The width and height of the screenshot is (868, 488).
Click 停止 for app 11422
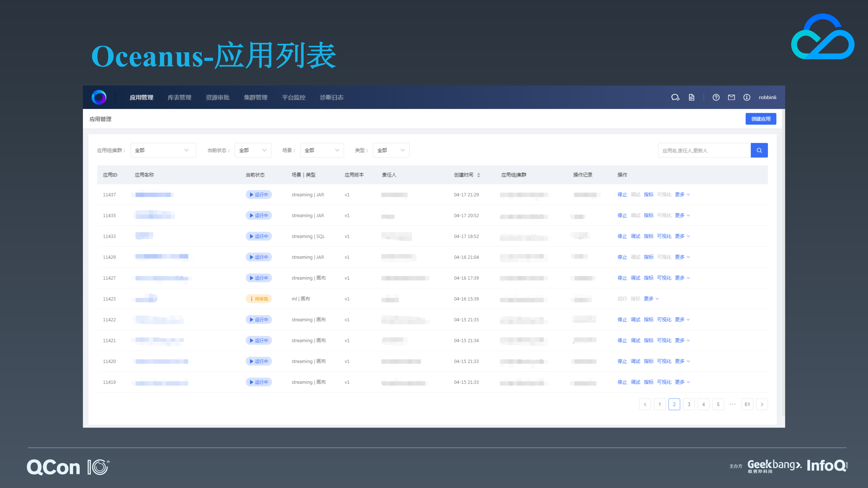tap(622, 320)
